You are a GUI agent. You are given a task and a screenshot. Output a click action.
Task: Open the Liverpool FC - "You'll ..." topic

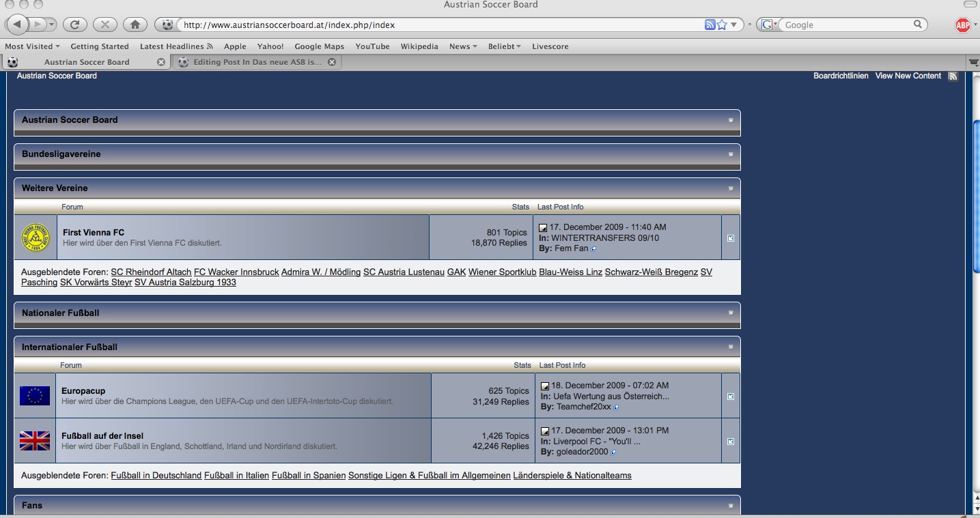click(597, 442)
